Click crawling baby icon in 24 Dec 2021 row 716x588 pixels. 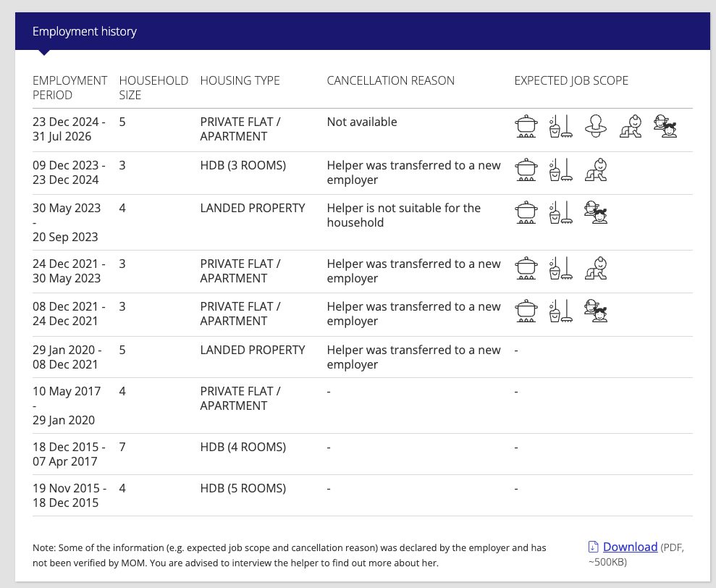pos(596,268)
